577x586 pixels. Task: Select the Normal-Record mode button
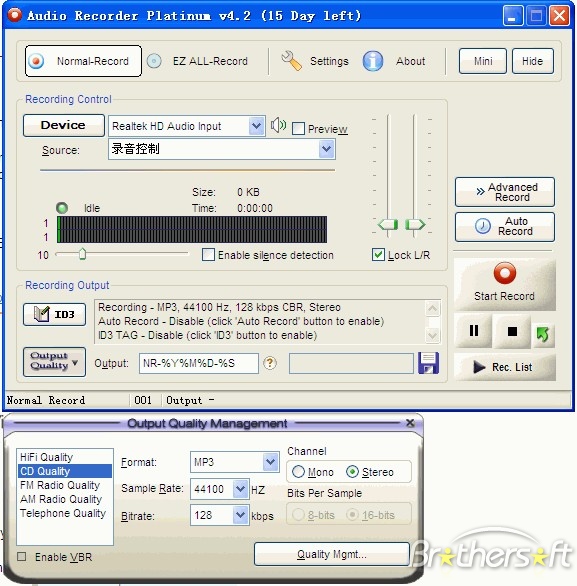pos(83,61)
